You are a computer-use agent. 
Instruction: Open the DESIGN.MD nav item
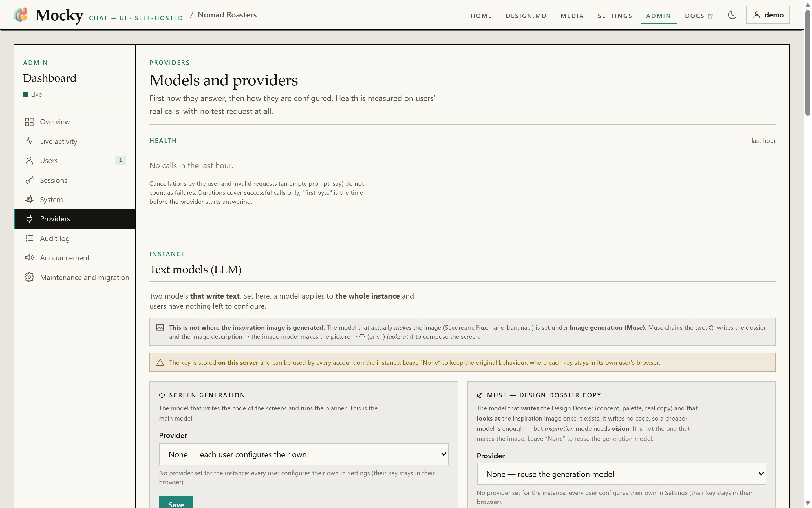tap(526, 16)
